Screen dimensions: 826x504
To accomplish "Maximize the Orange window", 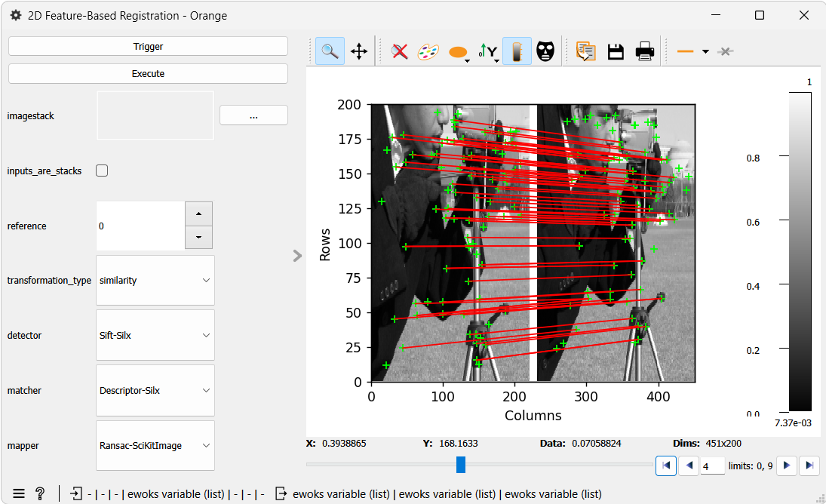I will (760, 15).
